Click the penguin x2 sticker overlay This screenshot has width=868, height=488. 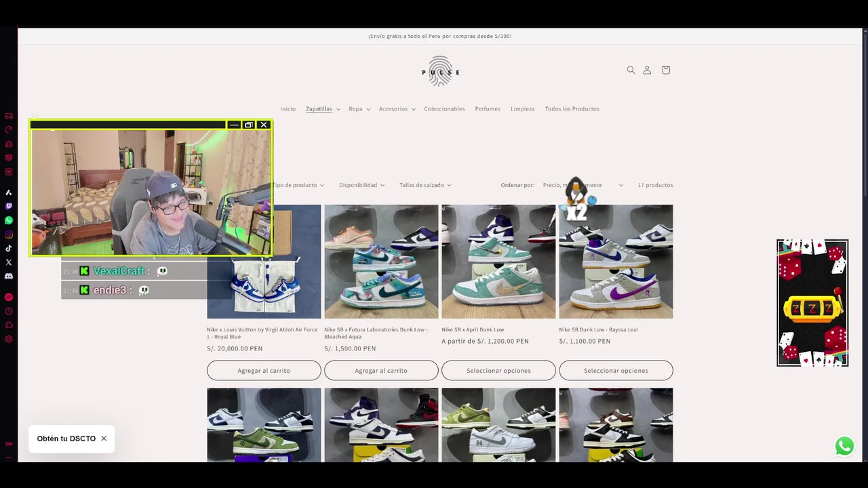click(x=576, y=199)
